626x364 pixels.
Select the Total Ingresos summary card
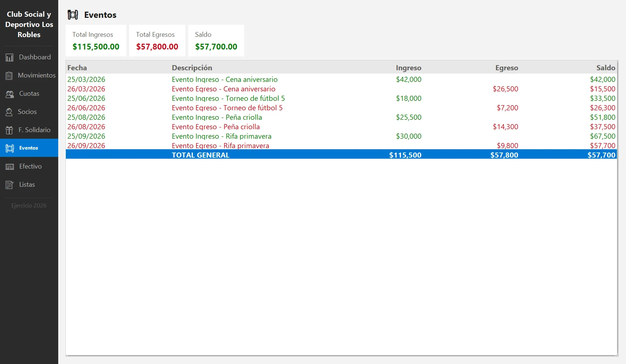point(96,40)
